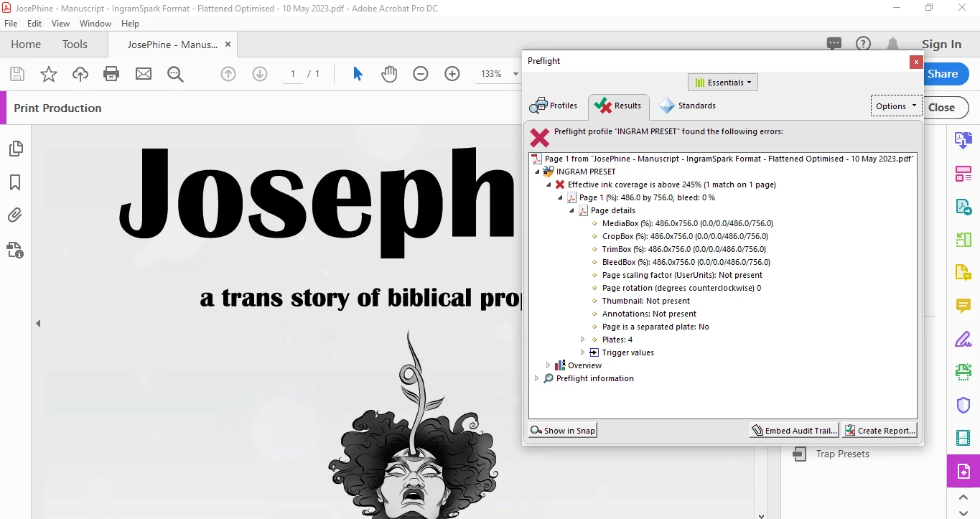The width and height of the screenshot is (980, 519).
Task: Open the Edit menu
Action: click(x=34, y=24)
